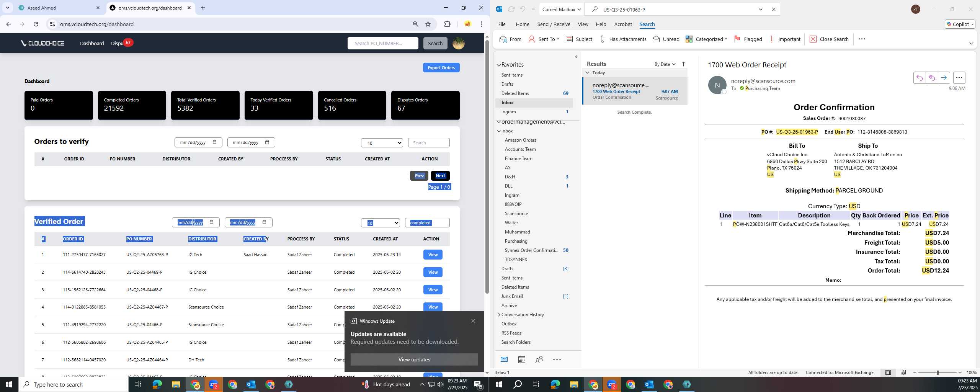Open Chrome zoom magnifier in address bar
Image resolution: width=980 pixels, height=392 pixels.
click(x=415, y=24)
